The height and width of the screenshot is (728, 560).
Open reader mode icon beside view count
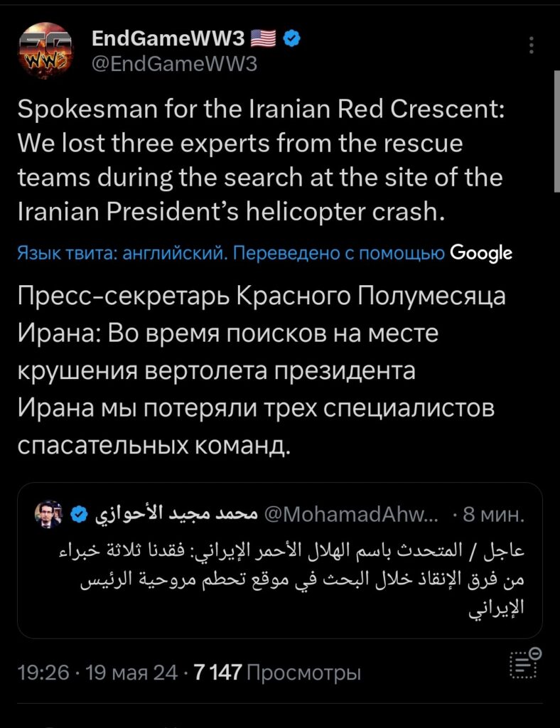[x=525, y=663]
